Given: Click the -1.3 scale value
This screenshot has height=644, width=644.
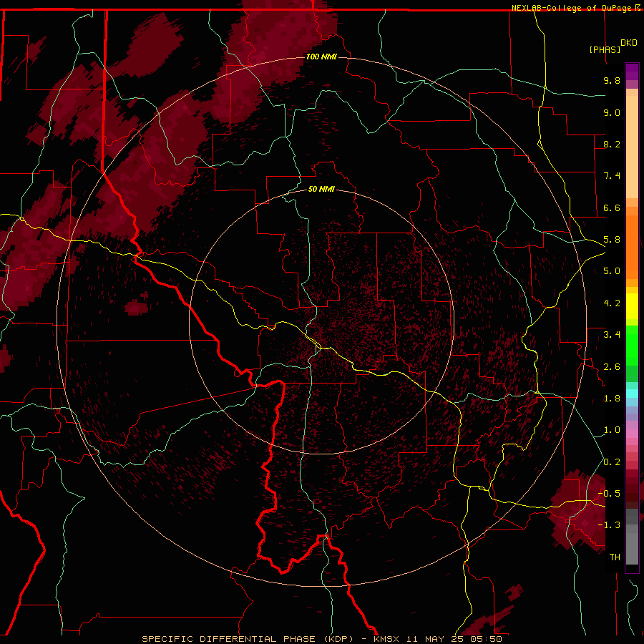Looking at the screenshot, I should tap(609, 525).
